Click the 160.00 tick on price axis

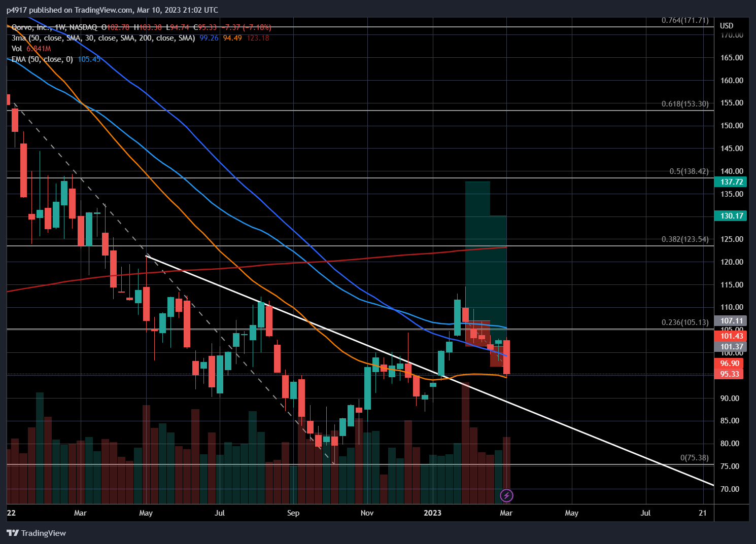pos(732,80)
